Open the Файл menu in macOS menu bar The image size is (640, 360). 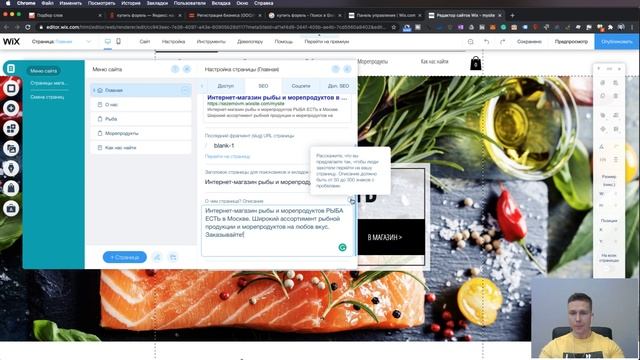click(47, 3)
